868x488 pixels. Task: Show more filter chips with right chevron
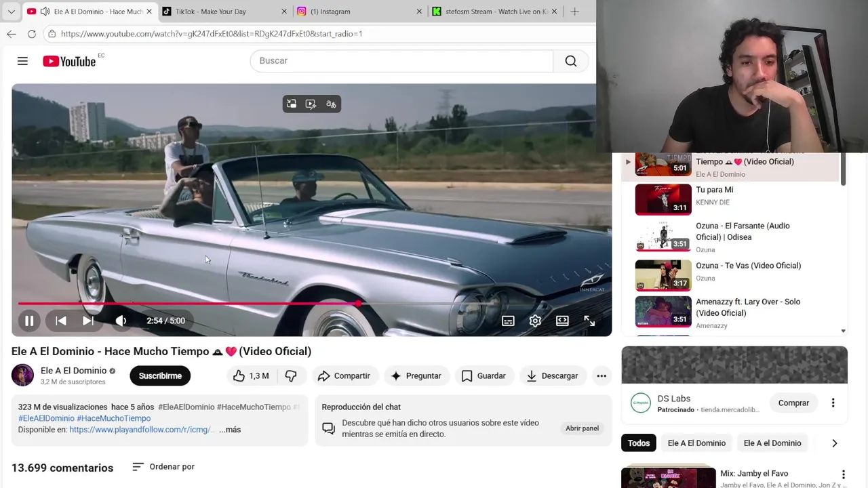click(x=834, y=443)
